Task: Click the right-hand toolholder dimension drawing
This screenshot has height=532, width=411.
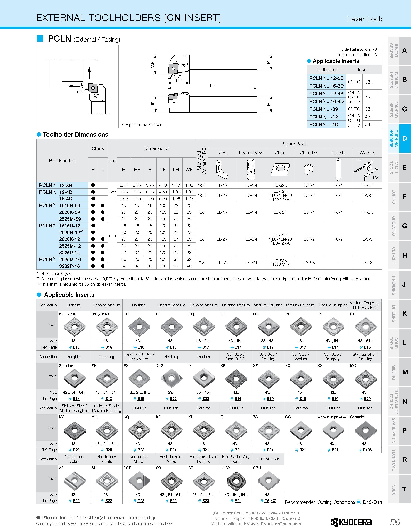Action: coord(212,84)
